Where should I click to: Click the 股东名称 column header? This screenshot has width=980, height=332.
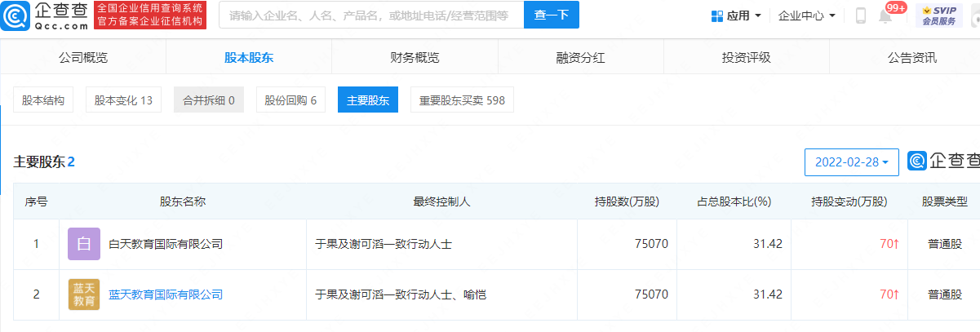coord(182,201)
